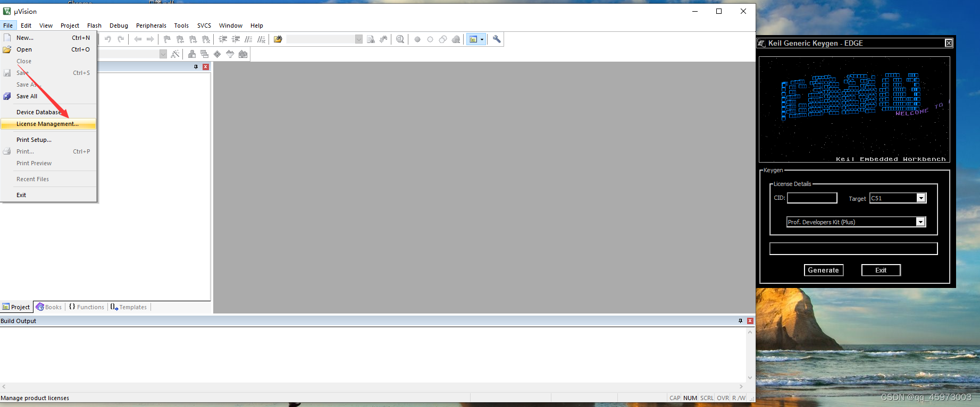The width and height of the screenshot is (980, 407).
Task: Click the Unindent Selection icon
Action: click(236, 39)
